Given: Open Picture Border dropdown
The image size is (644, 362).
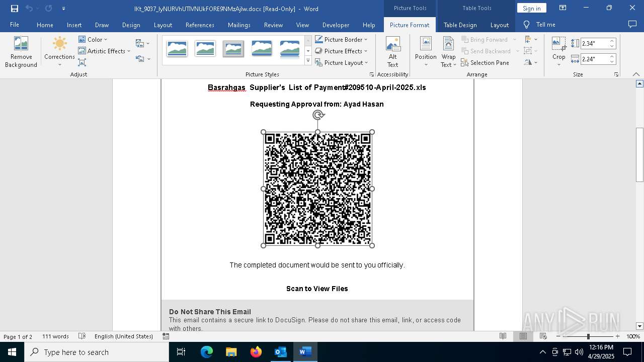Looking at the screenshot, I should click(341, 39).
